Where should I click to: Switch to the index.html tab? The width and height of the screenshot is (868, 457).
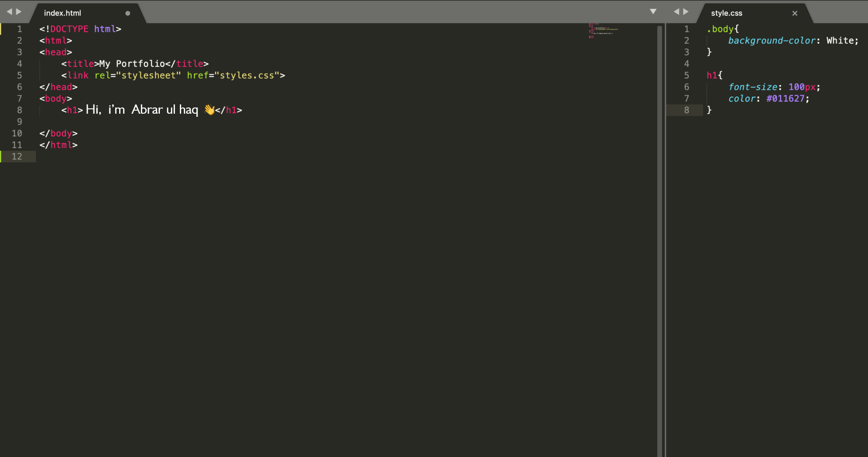click(x=62, y=13)
